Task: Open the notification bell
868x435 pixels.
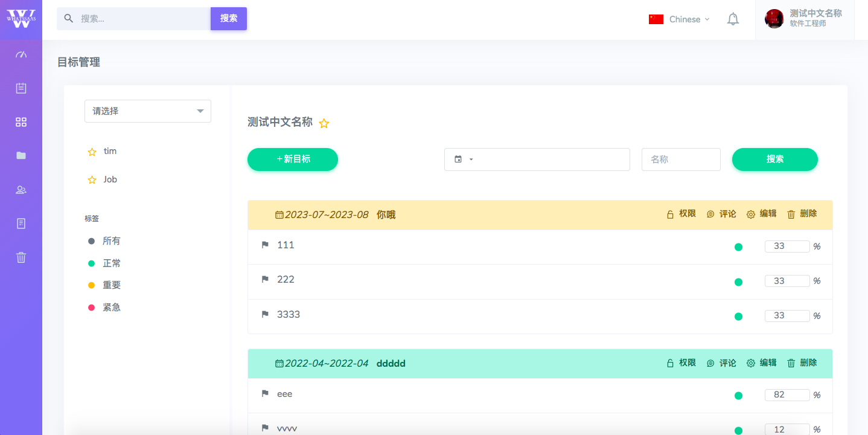Action: tap(733, 19)
